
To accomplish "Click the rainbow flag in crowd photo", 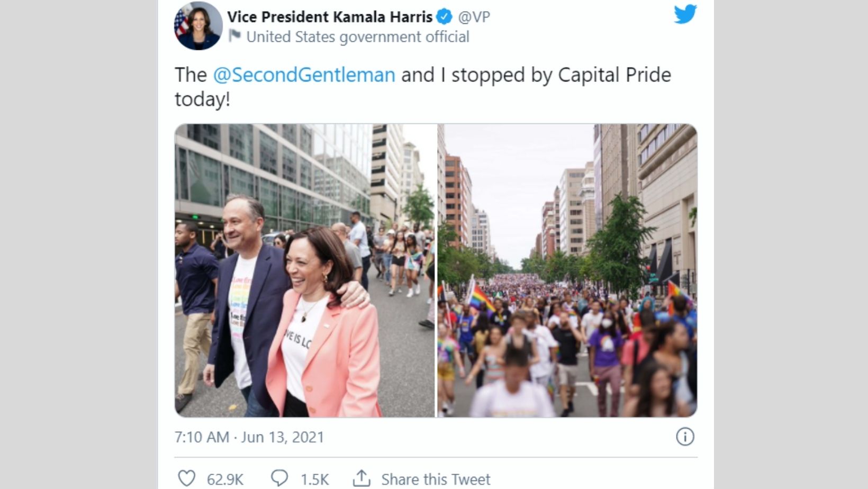I will tap(482, 298).
